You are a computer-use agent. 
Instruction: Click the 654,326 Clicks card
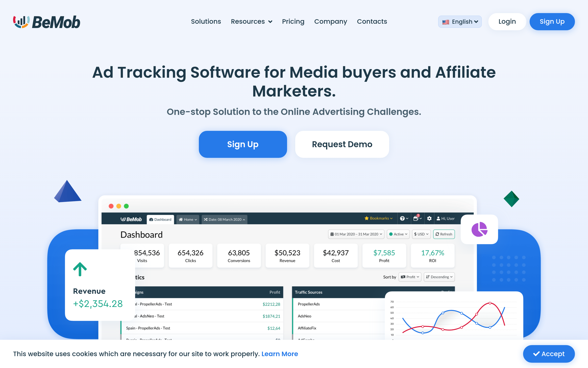point(190,256)
